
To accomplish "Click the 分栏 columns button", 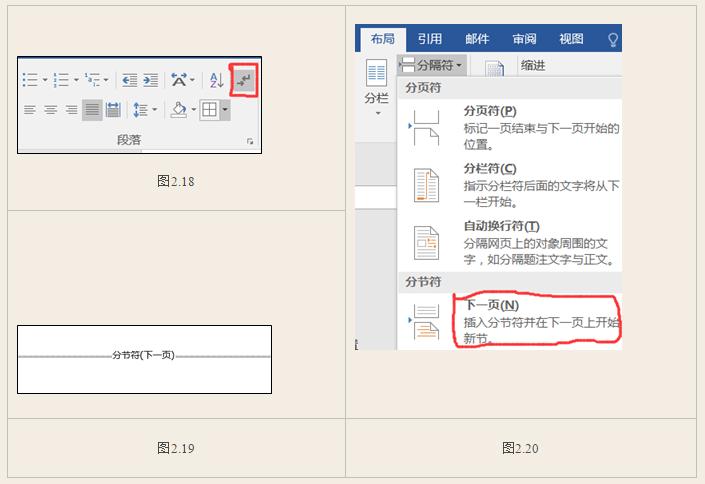I will (376, 87).
